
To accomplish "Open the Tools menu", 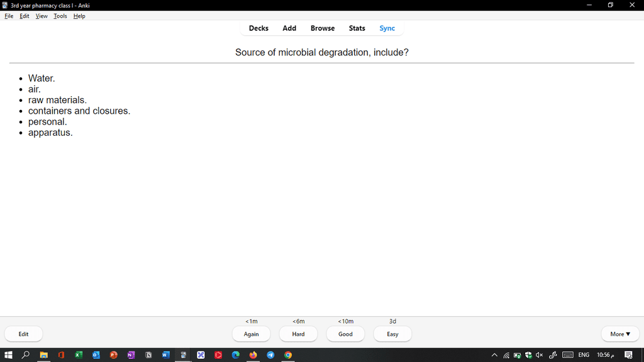I will point(60,16).
